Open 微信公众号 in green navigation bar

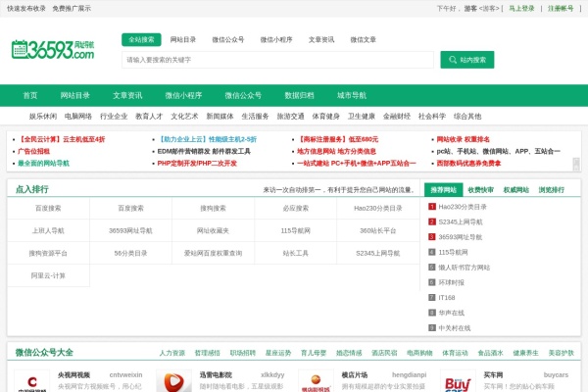243,95
